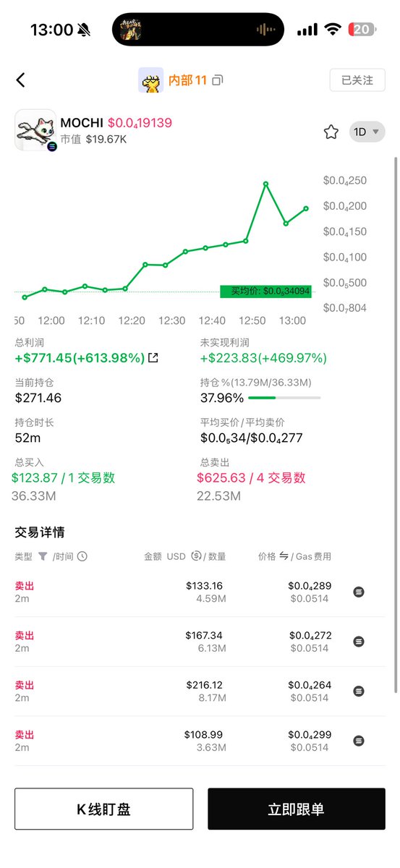Tap the K线盯盘 button
Image resolution: width=400 pixels, height=868 pixels.
(104, 809)
